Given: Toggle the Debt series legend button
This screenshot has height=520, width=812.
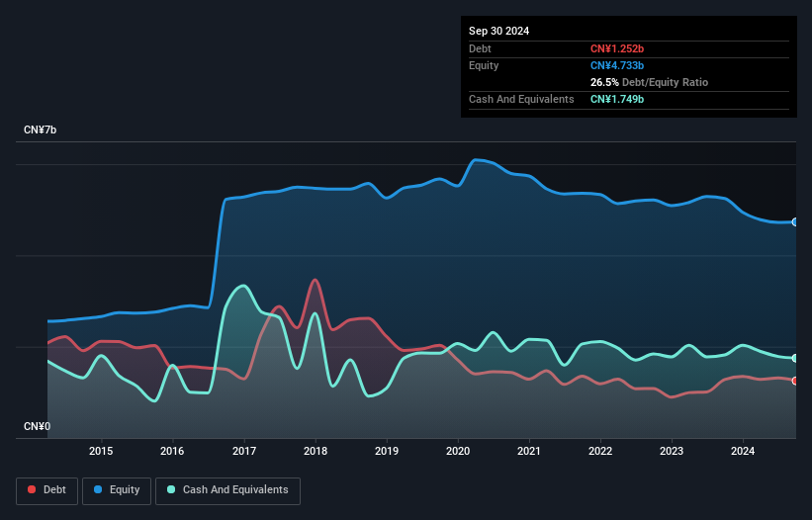Looking at the screenshot, I should pyautogui.click(x=47, y=490).
